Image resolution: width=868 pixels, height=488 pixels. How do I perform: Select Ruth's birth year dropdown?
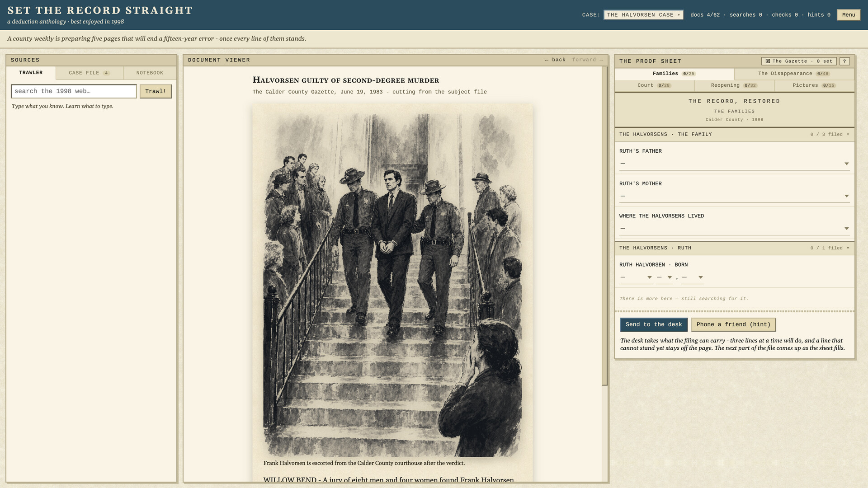click(x=692, y=277)
